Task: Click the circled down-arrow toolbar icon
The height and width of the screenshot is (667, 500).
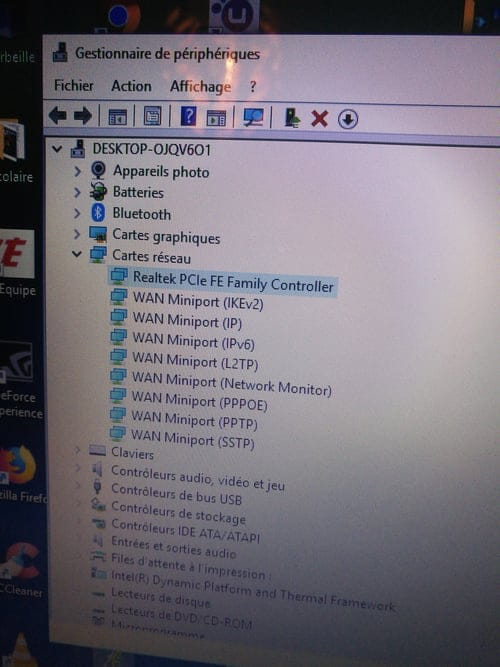Action: click(348, 120)
